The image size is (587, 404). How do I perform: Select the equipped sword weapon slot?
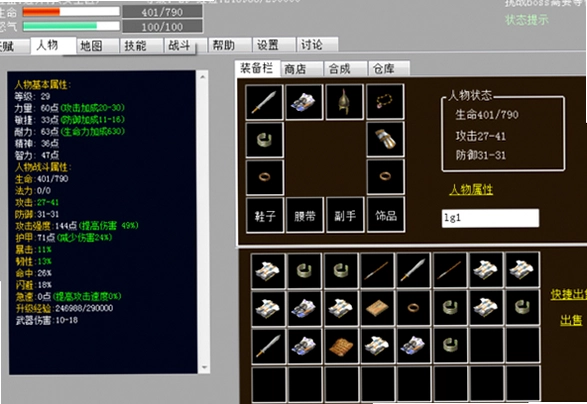pyautogui.click(x=264, y=102)
